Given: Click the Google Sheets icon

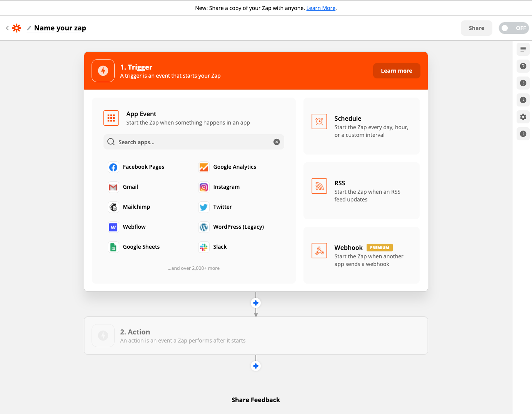Looking at the screenshot, I should (x=113, y=247).
